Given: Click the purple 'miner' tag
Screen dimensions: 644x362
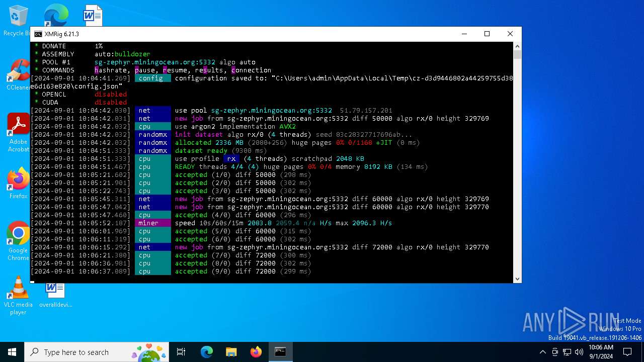Looking at the screenshot, I should click(x=153, y=223).
